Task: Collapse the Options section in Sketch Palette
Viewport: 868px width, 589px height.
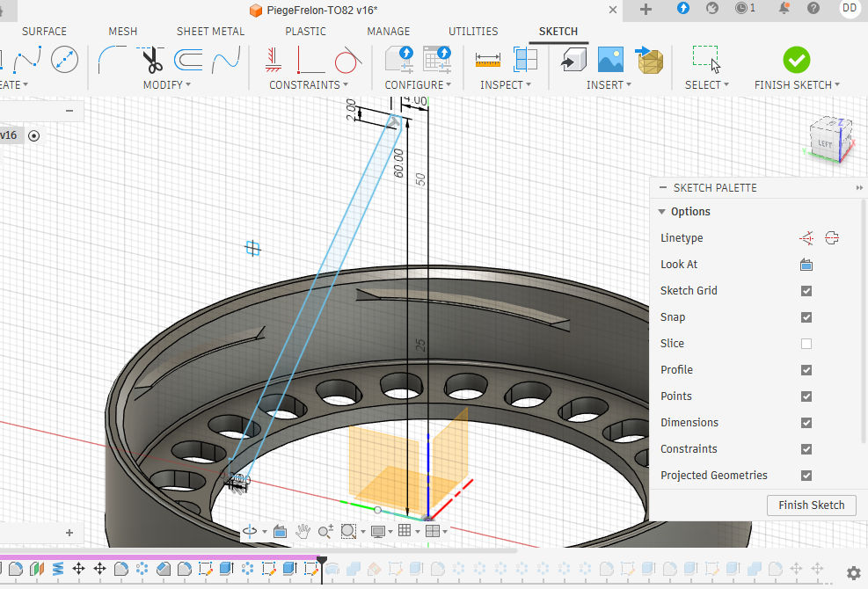Action: tap(662, 212)
